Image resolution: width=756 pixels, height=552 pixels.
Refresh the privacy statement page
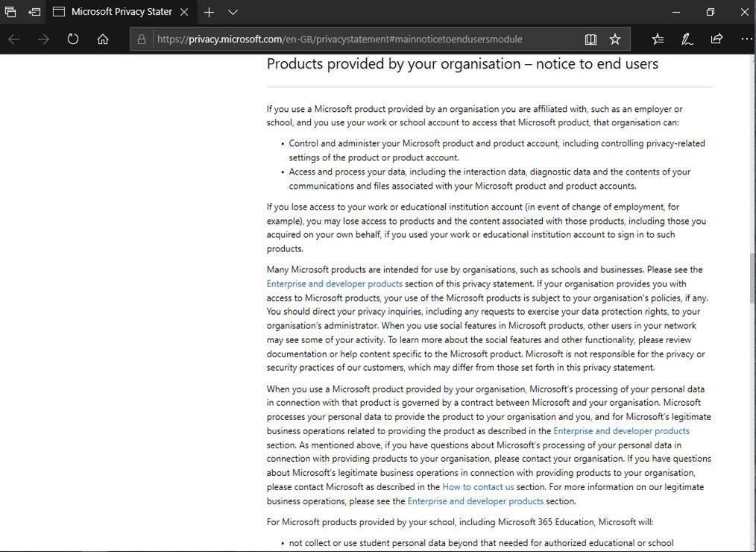(x=73, y=39)
